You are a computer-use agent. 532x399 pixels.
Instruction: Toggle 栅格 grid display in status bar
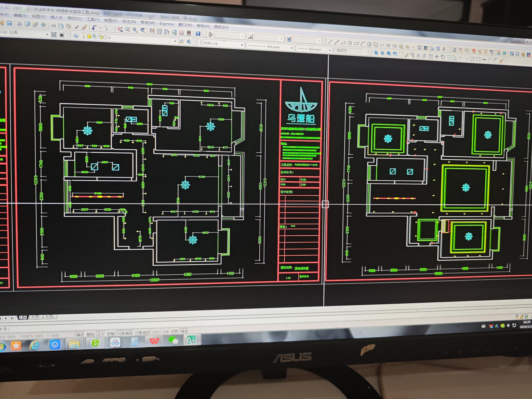90,334
